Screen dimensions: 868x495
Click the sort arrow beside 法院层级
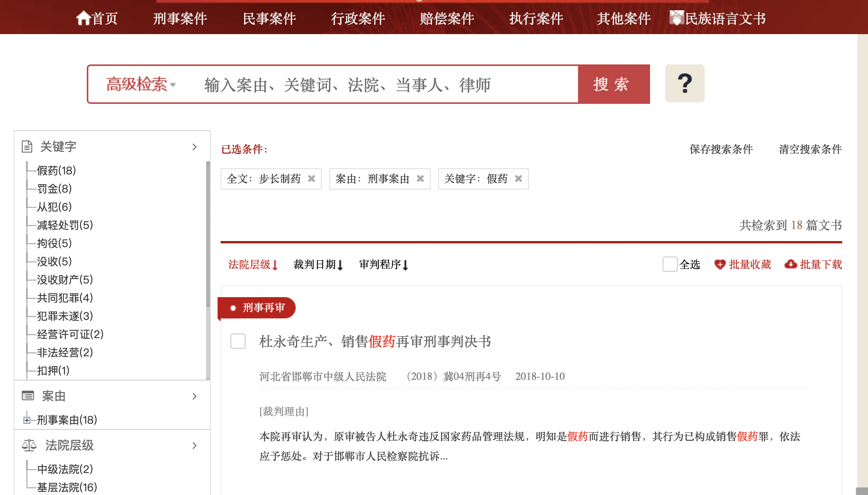click(275, 265)
